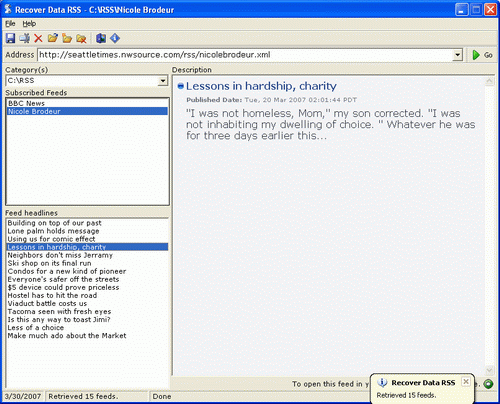Click the red X delete toolbar icon
Viewport: 500px width, 404px height.
point(38,38)
